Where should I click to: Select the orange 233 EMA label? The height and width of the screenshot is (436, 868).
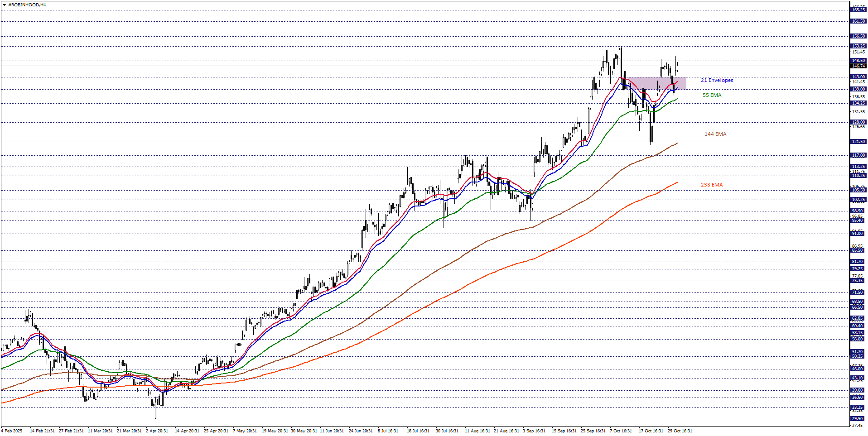pyautogui.click(x=711, y=185)
